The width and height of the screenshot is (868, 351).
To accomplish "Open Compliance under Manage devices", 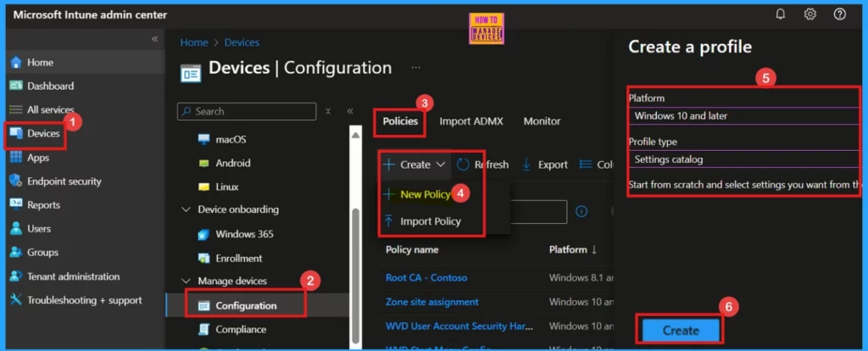I will [240, 330].
